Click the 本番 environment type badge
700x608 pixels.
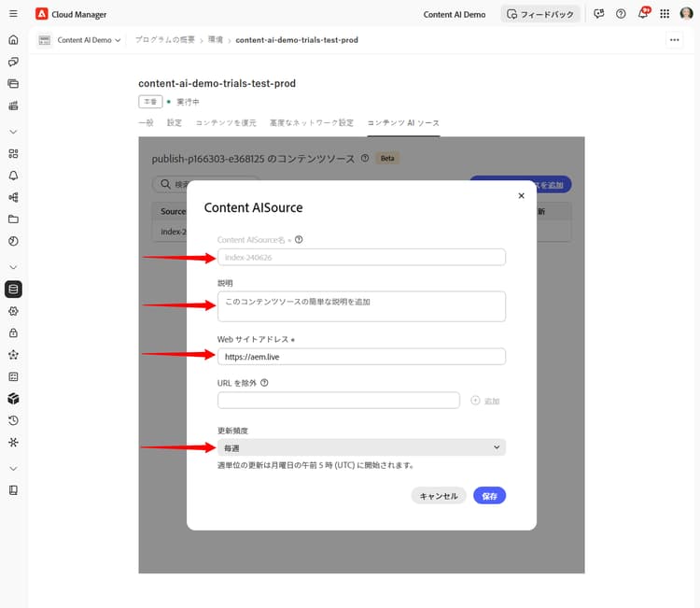tap(150, 102)
